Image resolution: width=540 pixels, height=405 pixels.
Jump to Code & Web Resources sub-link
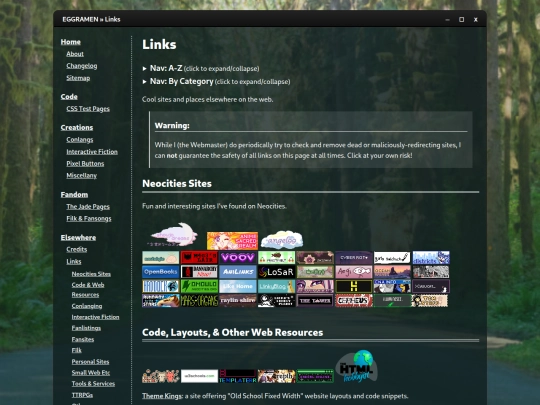click(x=88, y=290)
